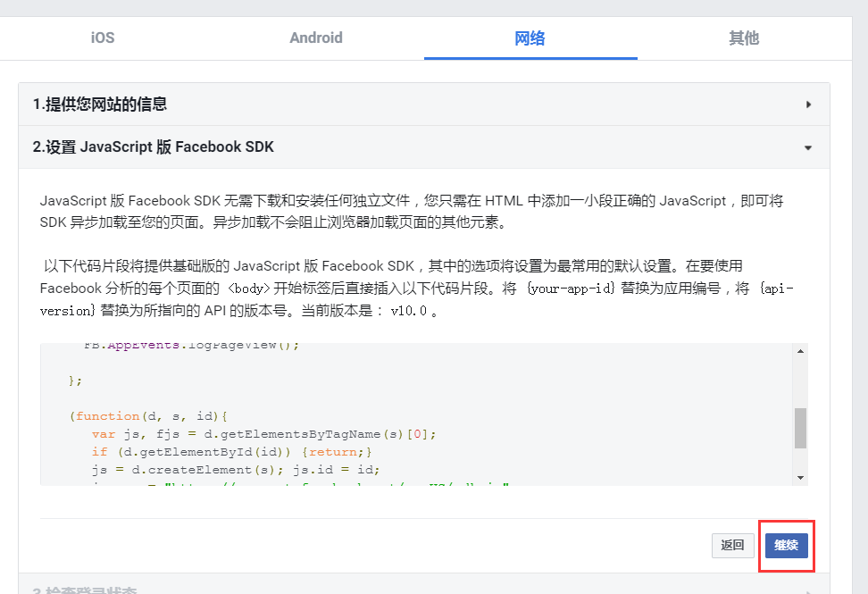Click the {your-app-id} placeholder text

(x=571, y=289)
